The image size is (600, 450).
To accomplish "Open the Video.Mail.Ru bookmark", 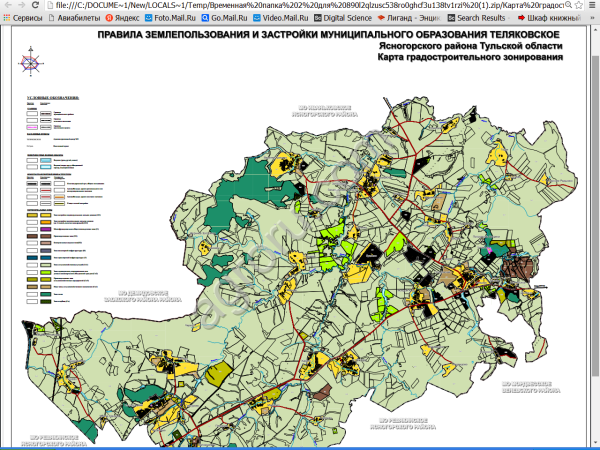I will pos(284,18).
